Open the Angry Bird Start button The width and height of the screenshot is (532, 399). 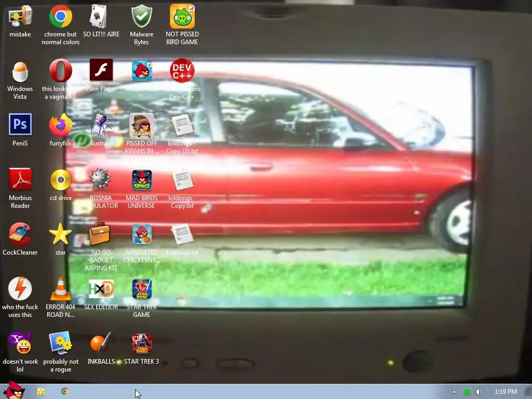(14, 390)
